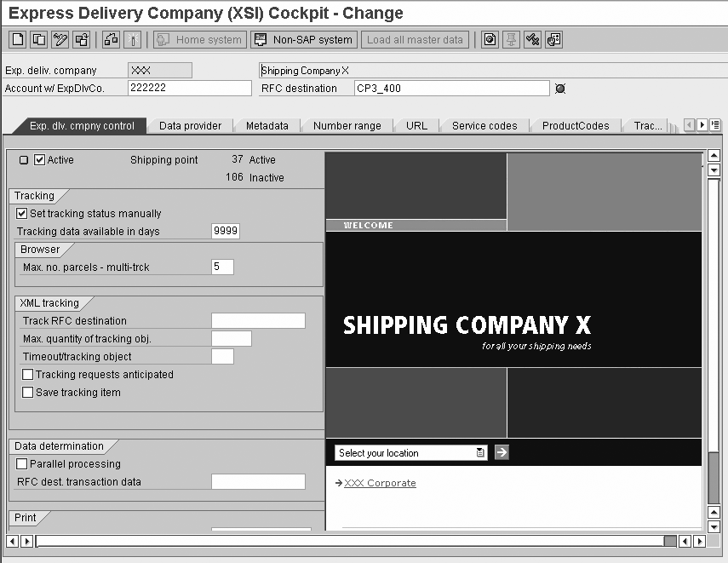
Task: Click the Timeout/tracking object field
Action: click(222, 356)
